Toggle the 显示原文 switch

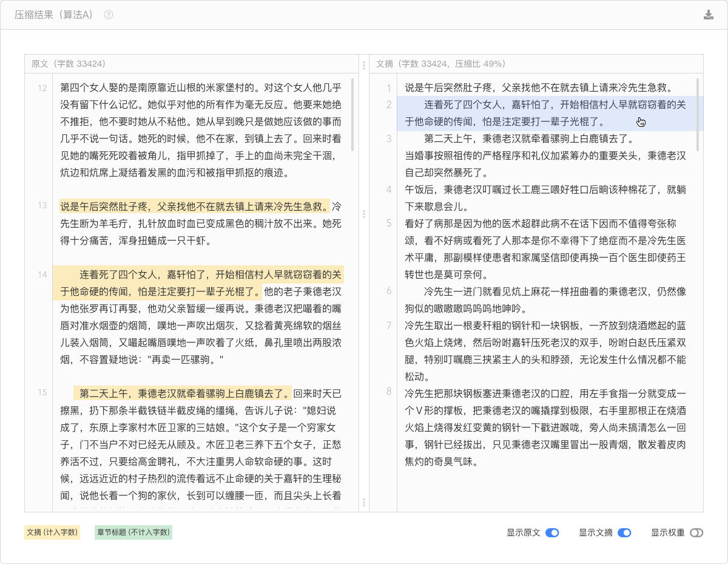(552, 533)
